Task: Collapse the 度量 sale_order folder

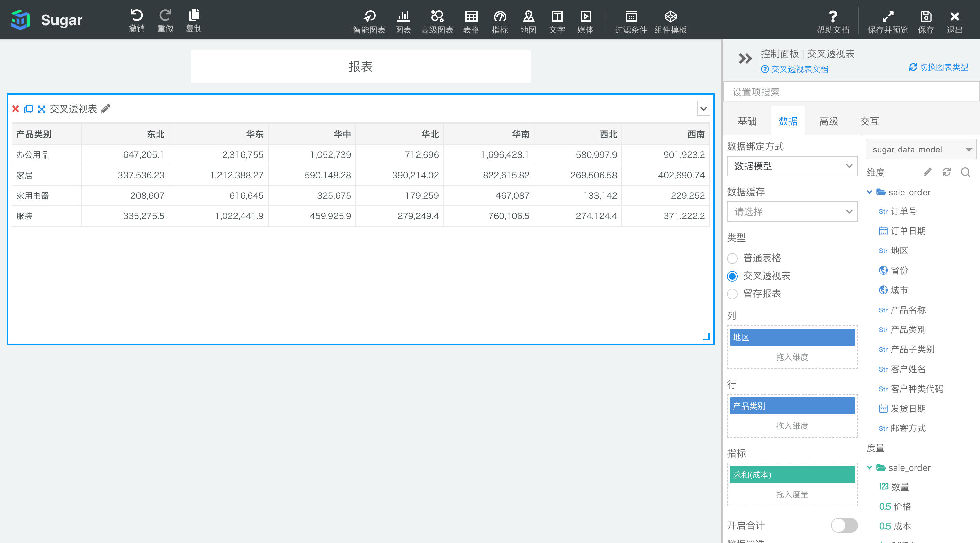Action: 869,468
